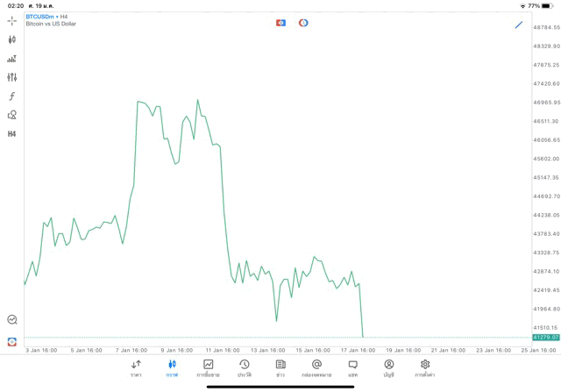Select the crosshair tool
This screenshot has width=561, height=392.
point(11,21)
